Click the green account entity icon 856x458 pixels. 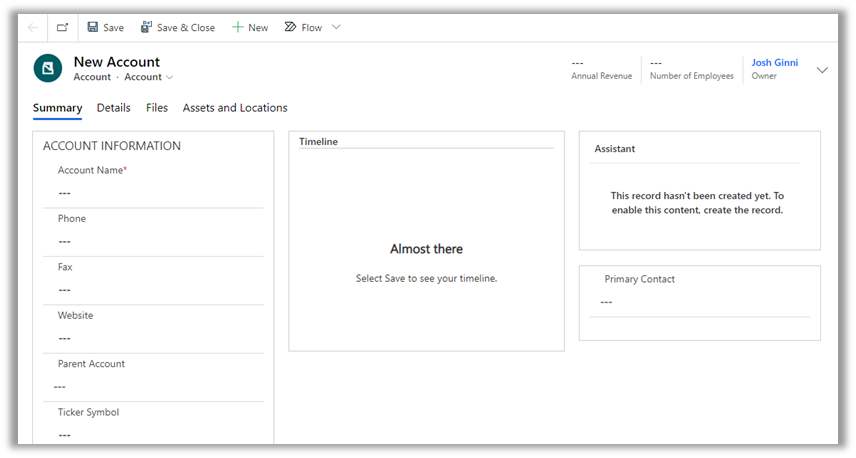click(x=48, y=68)
